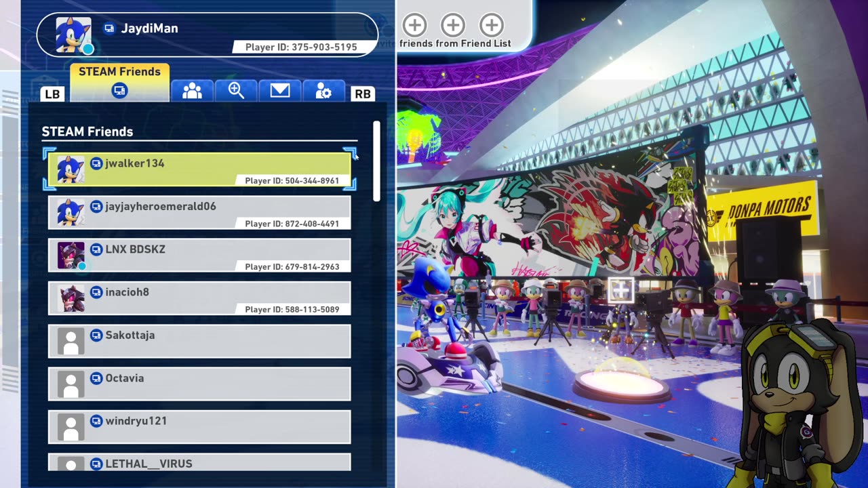Viewport: 868px width, 488px height.
Task: Click the first add-friend plus slot
Action: point(414,26)
